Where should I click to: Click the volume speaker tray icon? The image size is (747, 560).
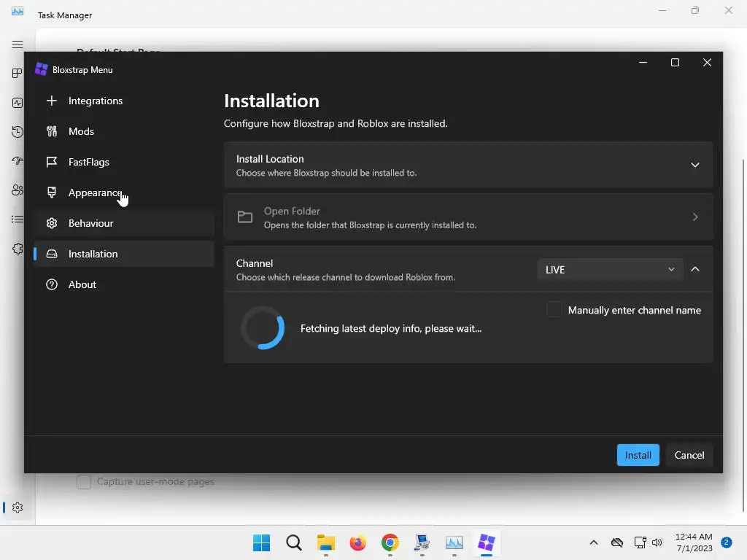click(x=657, y=542)
